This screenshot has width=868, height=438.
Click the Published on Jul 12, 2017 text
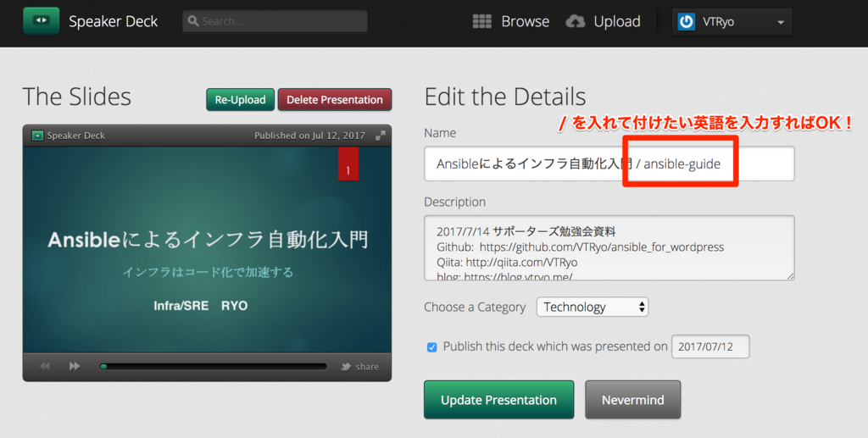[309, 136]
